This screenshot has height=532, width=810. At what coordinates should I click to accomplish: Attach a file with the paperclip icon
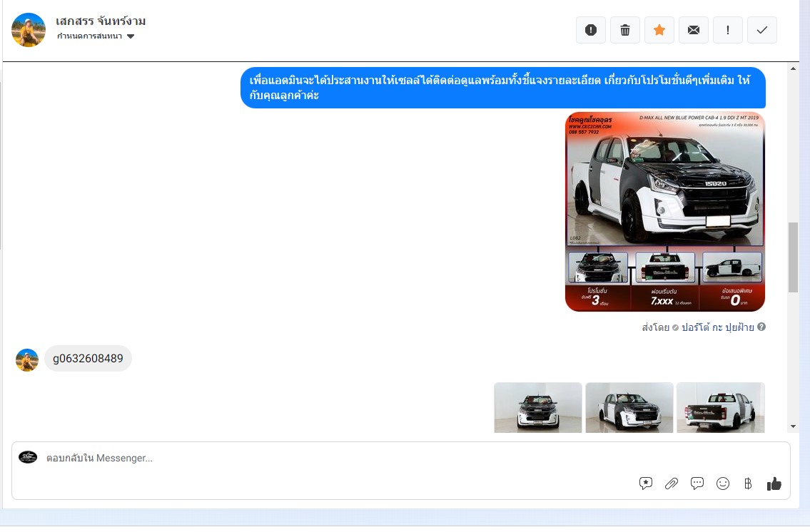click(672, 484)
